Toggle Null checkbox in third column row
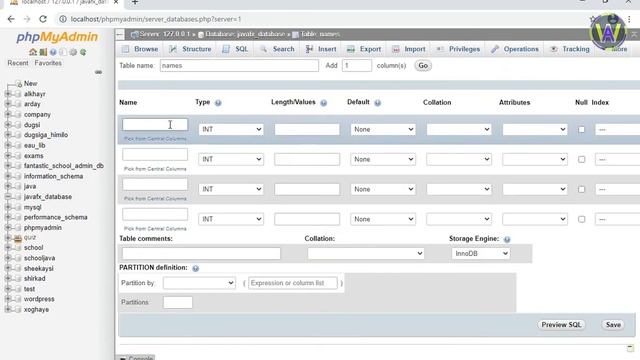This screenshot has width=640, height=360. point(581,189)
